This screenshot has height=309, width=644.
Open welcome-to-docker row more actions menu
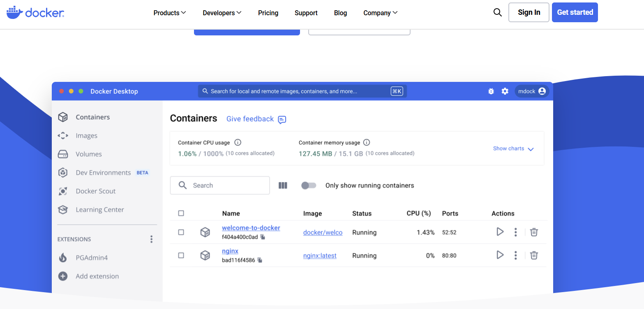tap(515, 232)
